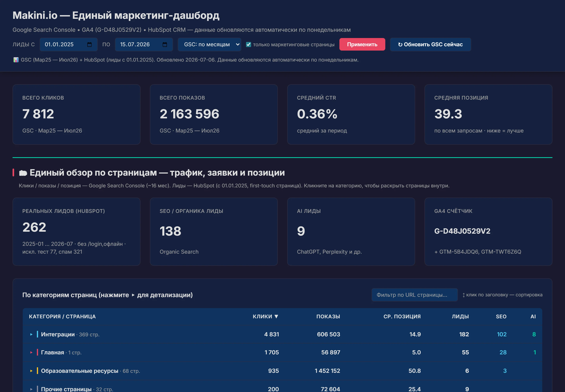
Task: Click the average CTR value 0.36%
Action: point(317,114)
